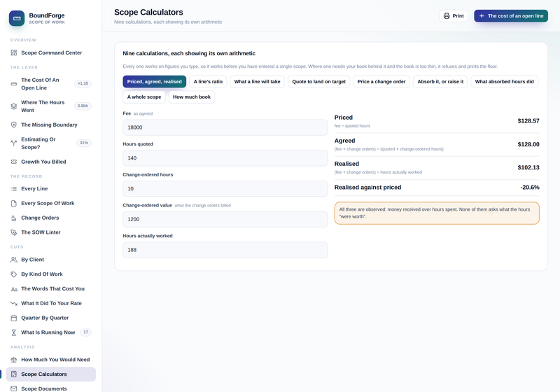Navigate to The SOW Linter
Screen dimensions: 560x392
point(50,232)
